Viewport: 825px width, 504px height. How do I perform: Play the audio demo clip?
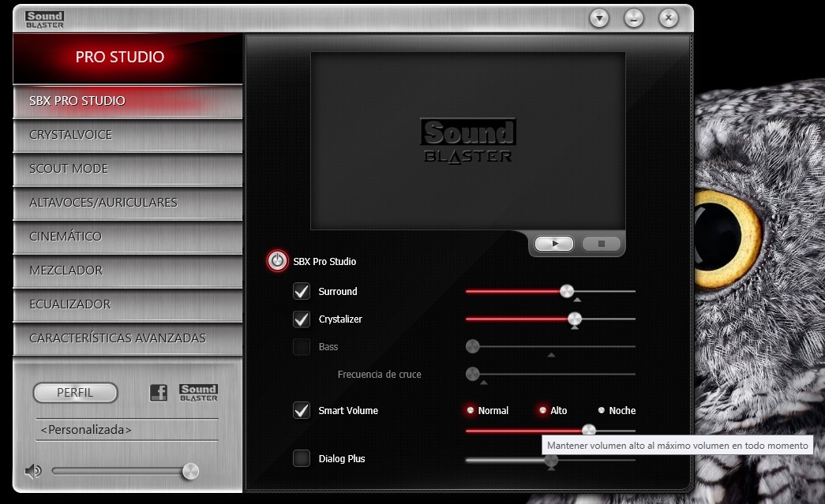pyautogui.click(x=554, y=244)
